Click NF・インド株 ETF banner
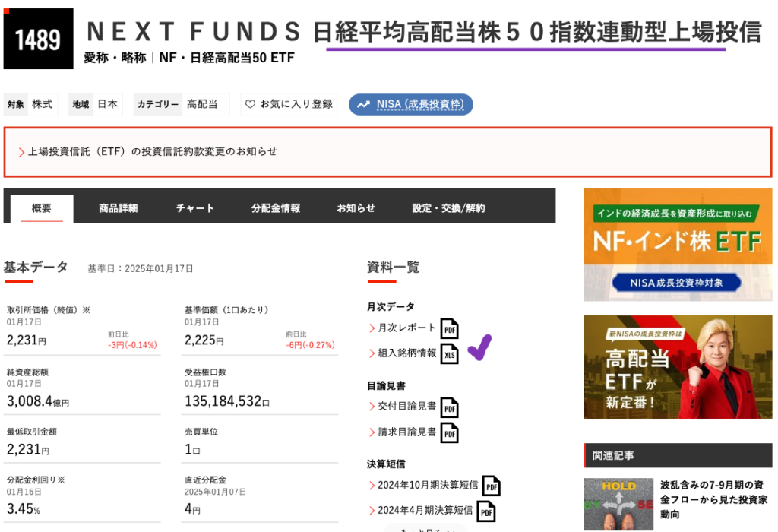Screen dimensions: 778x532 coord(678,245)
